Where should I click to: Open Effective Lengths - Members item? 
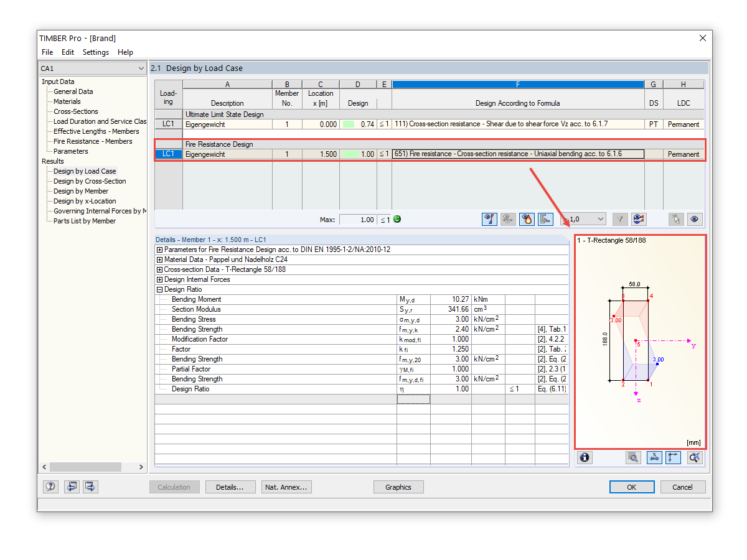tap(96, 131)
